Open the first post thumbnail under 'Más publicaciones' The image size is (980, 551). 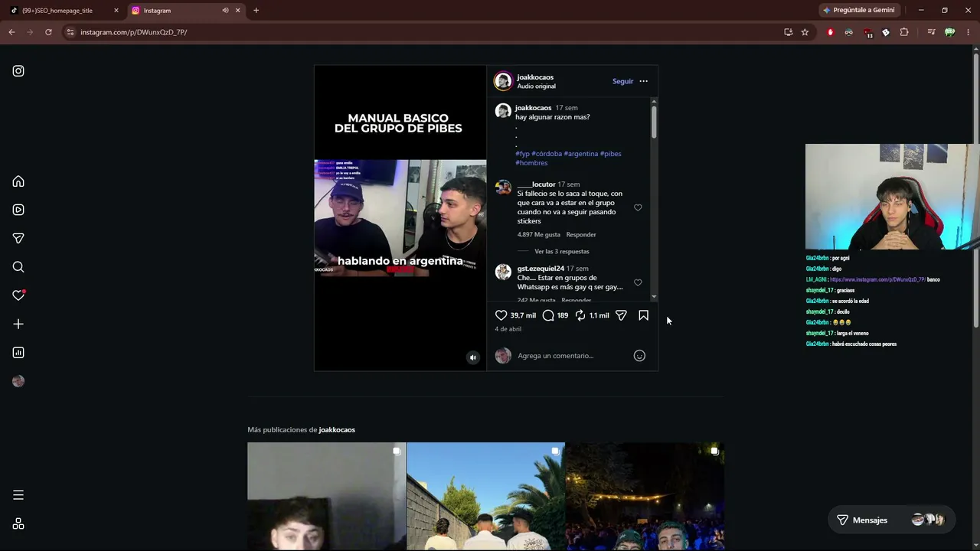(326, 496)
